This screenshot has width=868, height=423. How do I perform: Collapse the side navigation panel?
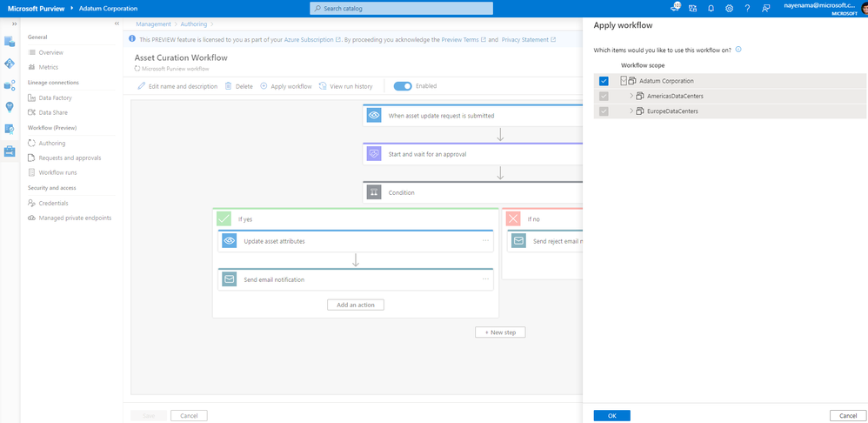(x=117, y=23)
